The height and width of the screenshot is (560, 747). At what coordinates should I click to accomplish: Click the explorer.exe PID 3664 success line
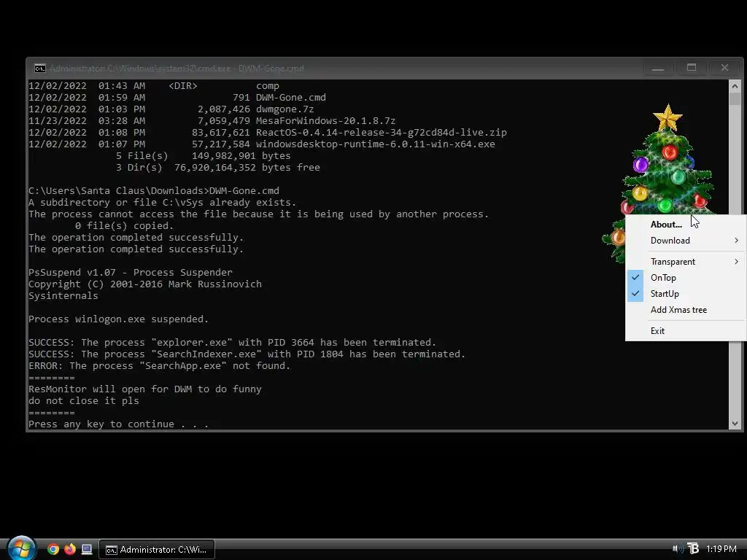click(x=232, y=343)
